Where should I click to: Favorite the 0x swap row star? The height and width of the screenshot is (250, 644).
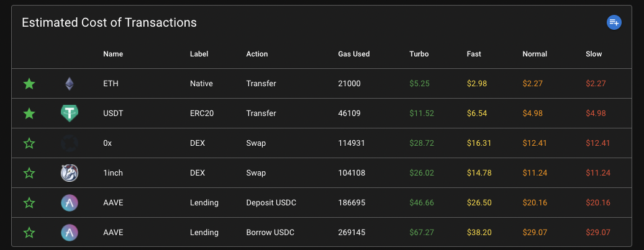pyautogui.click(x=29, y=143)
